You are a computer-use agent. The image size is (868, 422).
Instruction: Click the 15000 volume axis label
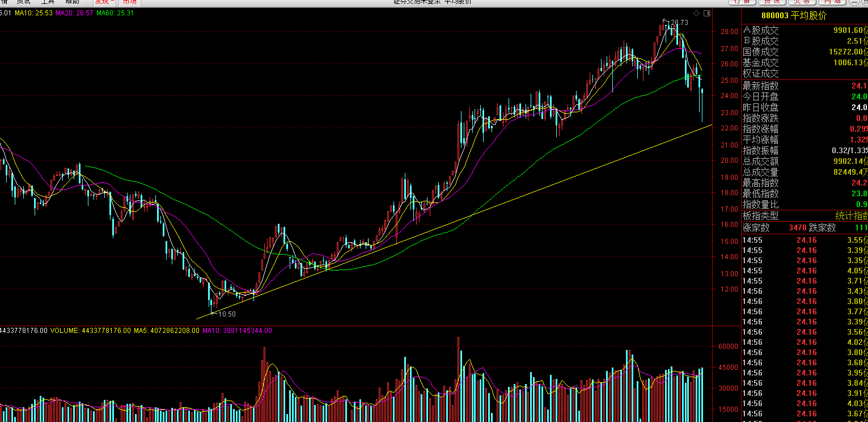click(x=728, y=410)
